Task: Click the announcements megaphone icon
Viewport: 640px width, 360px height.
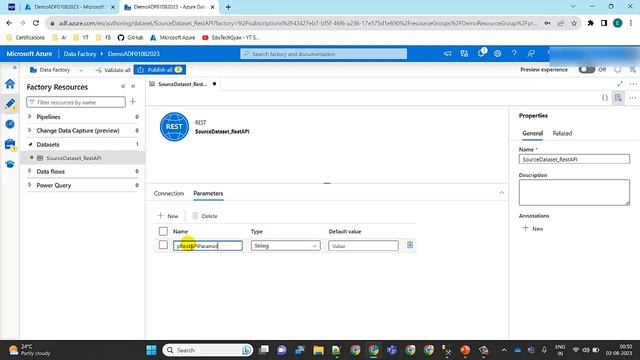Action: [x=447, y=53]
